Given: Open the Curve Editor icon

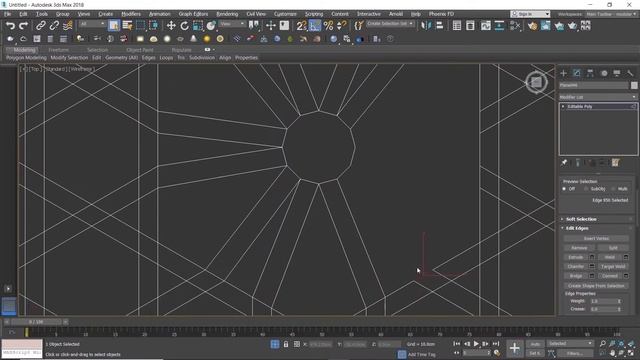Looking at the screenshot, I should point(486,26).
